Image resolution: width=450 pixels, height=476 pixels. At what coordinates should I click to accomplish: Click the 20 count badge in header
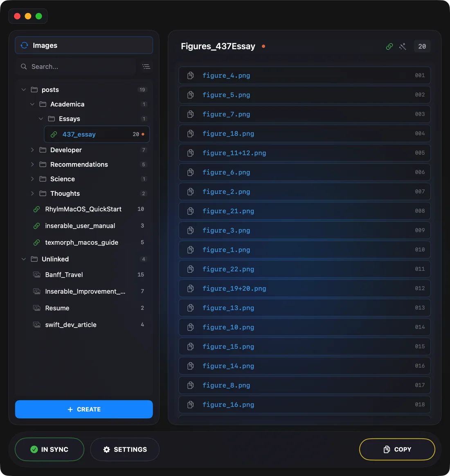click(x=422, y=47)
